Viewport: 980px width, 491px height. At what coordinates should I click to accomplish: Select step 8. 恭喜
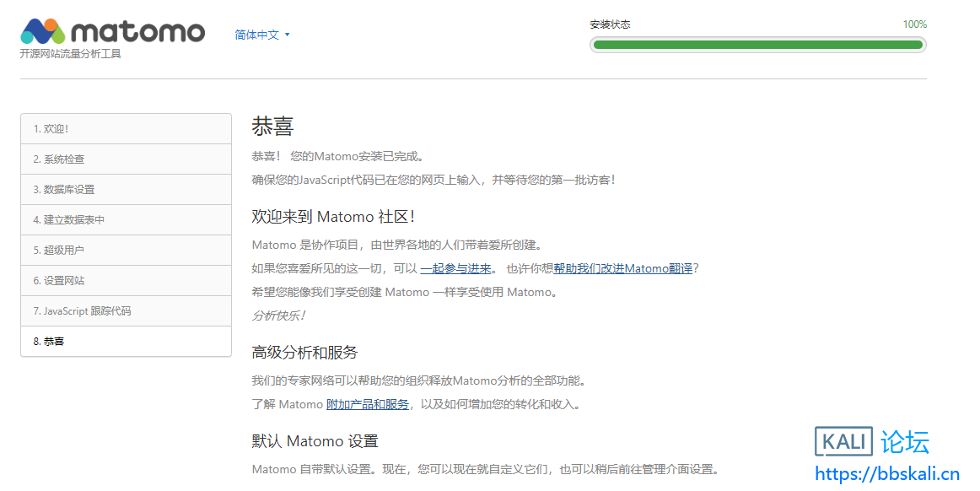pos(126,342)
